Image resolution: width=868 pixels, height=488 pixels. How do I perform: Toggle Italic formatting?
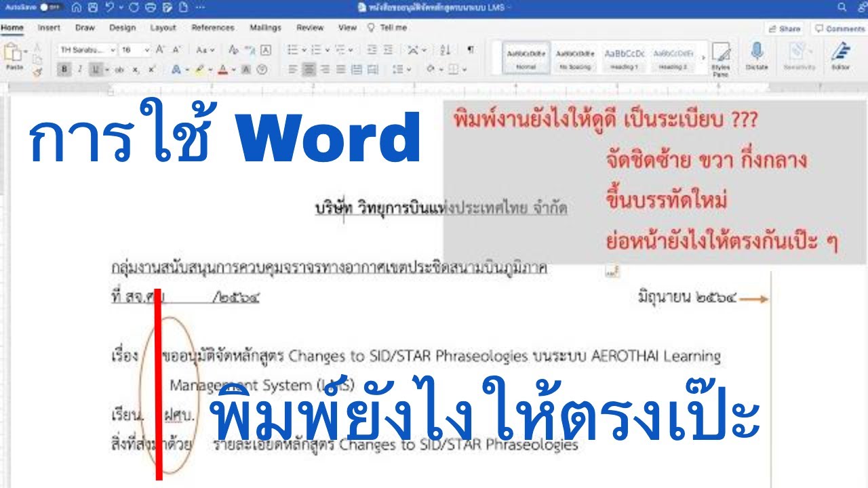[80, 69]
